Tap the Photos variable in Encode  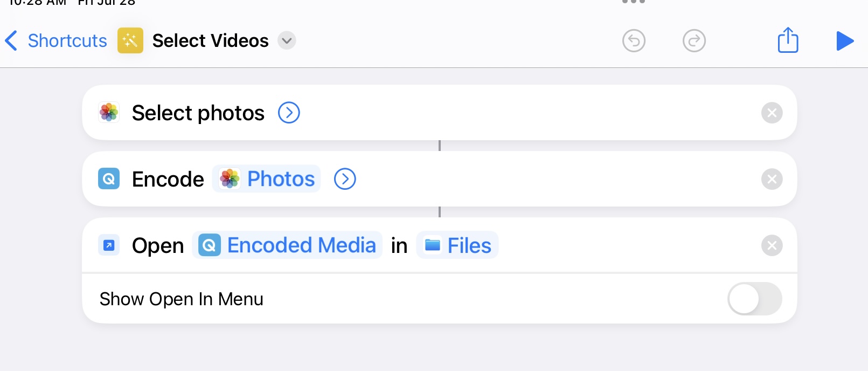[x=267, y=179]
